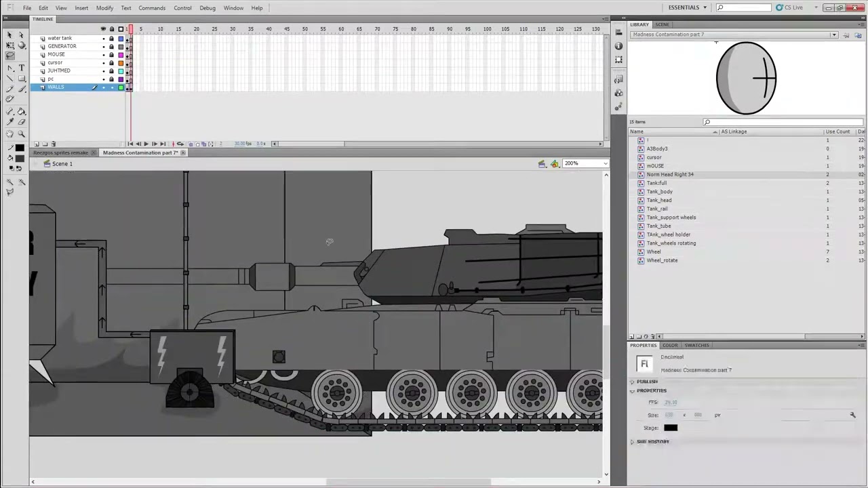Sort library by Use Count column

(x=837, y=131)
